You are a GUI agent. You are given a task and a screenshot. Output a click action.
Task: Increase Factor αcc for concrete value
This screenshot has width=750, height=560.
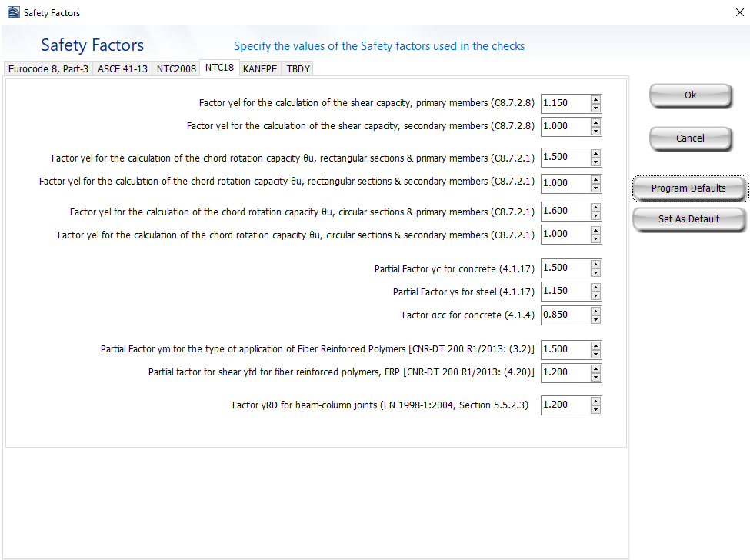[595, 311]
